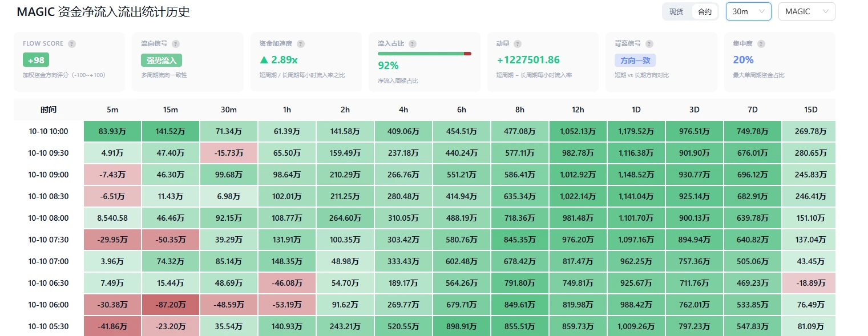Open the 30m interval dropdown
The image size is (868, 336).
749,11
